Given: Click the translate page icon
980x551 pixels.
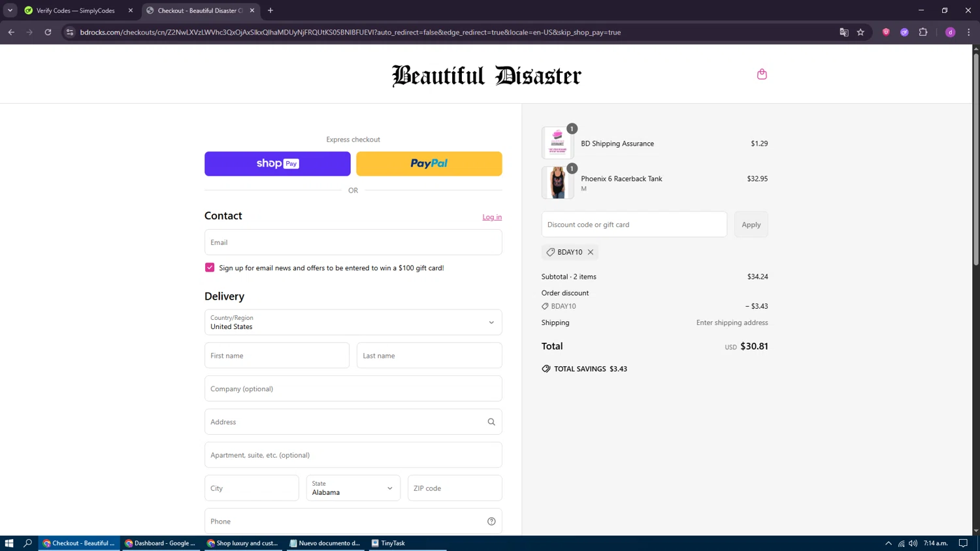Looking at the screenshot, I should click(x=843, y=32).
